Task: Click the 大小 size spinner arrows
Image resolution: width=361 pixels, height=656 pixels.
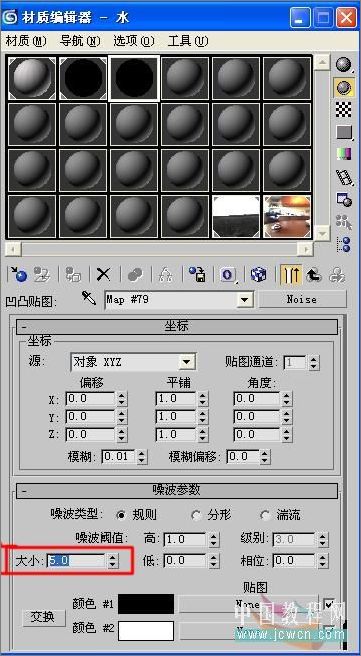Action: click(113, 561)
